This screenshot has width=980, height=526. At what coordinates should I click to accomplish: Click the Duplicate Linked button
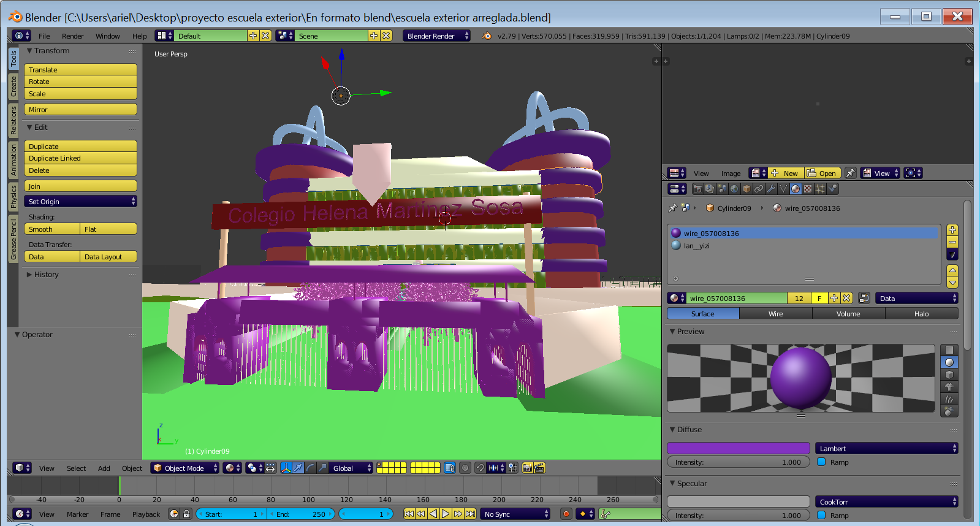(x=80, y=158)
